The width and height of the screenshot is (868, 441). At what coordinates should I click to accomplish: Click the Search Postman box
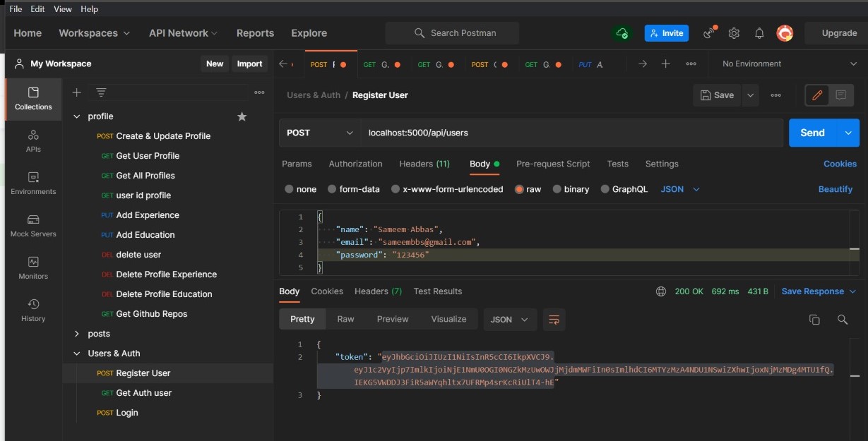[452, 33]
